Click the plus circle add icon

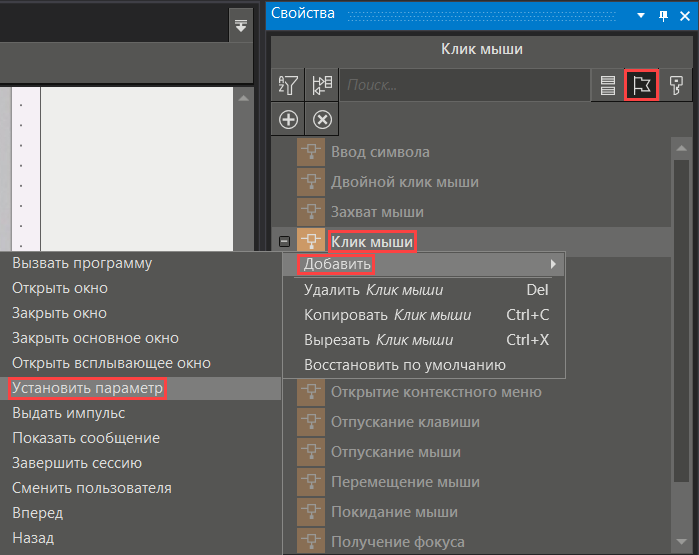tap(288, 119)
